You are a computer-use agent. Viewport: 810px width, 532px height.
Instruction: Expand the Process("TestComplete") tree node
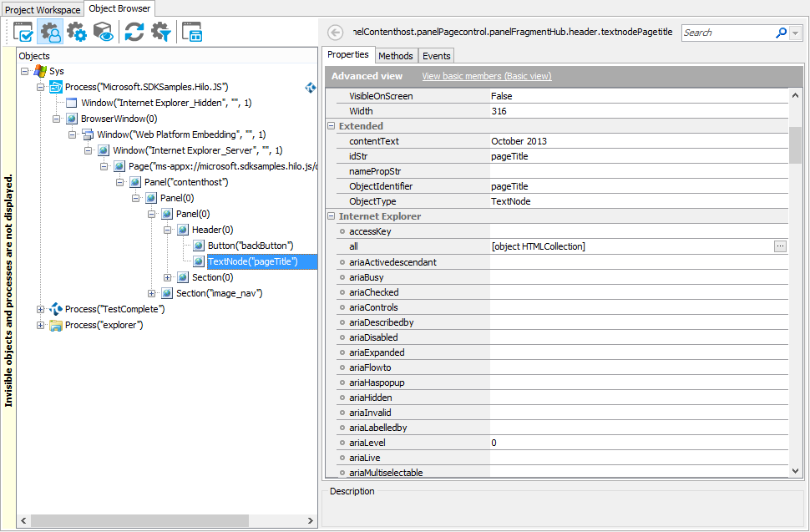pos(41,310)
